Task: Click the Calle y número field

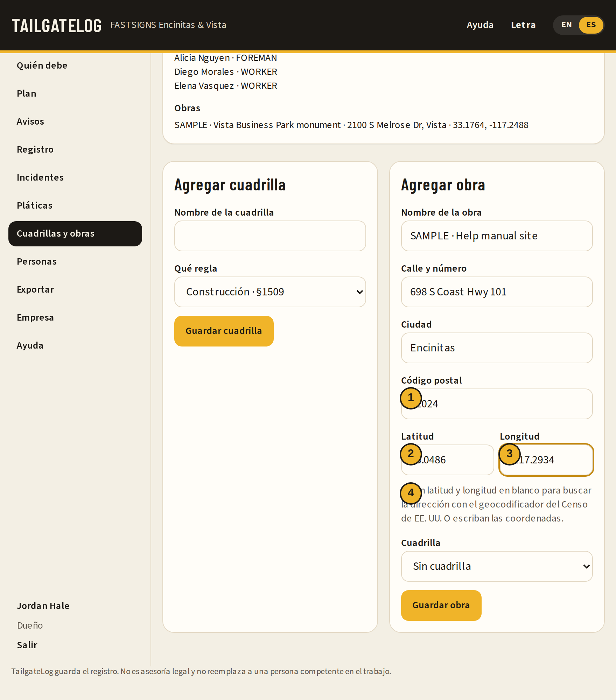Action: pyautogui.click(x=497, y=292)
